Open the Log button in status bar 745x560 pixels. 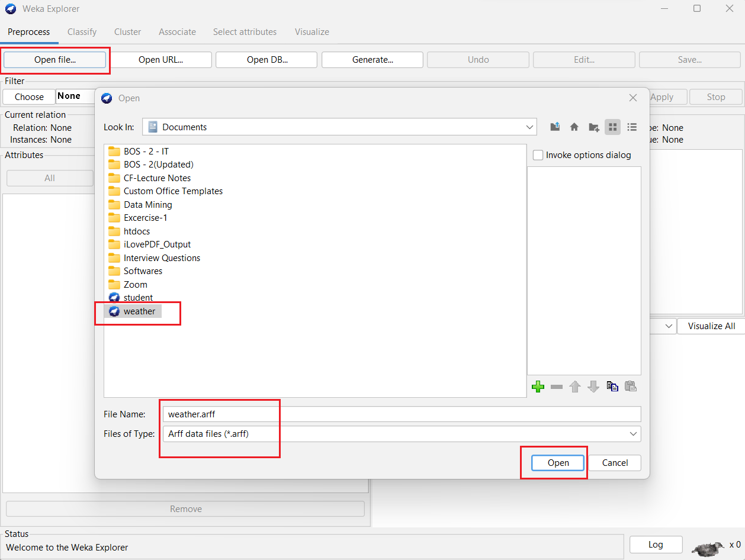(656, 545)
